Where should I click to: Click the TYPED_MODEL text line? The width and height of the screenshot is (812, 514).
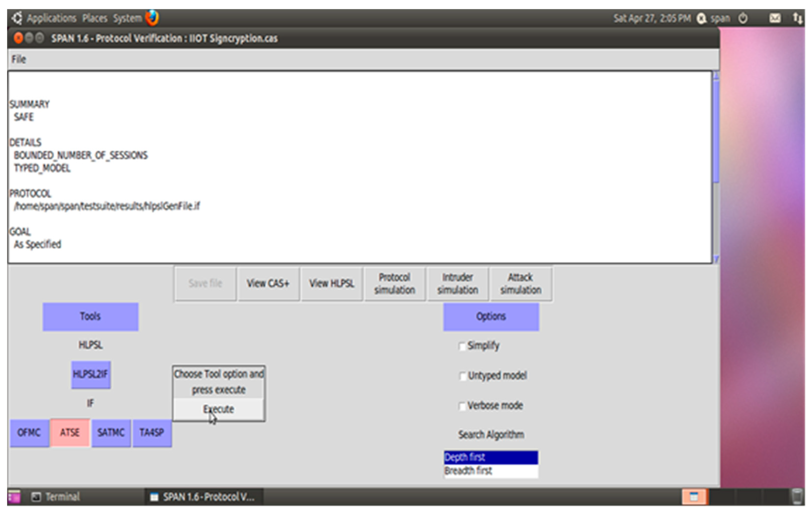pyautogui.click(x=42, y=168)
